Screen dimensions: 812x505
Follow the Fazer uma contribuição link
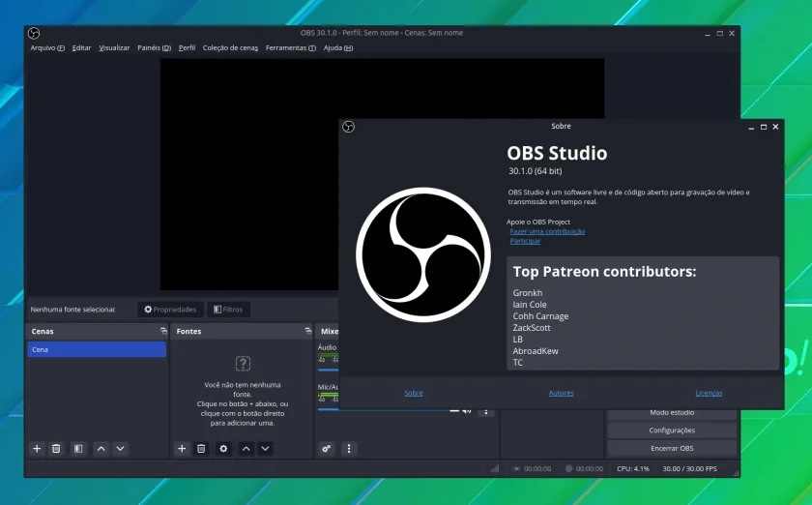pyautogui.click(x=547, y=231)
